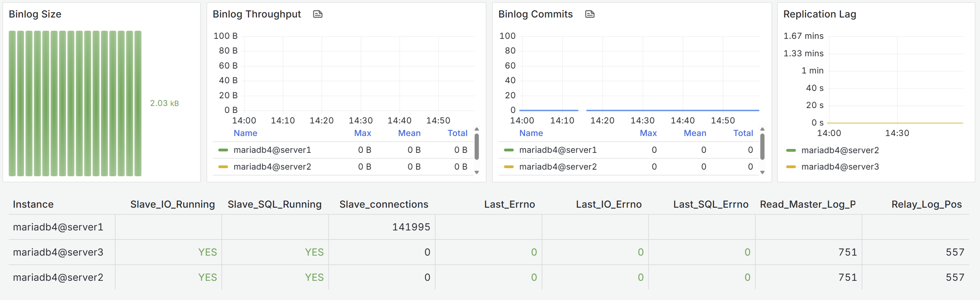
Task: Click the Binlog Commits panel description icon
Action: pos(590,14)
